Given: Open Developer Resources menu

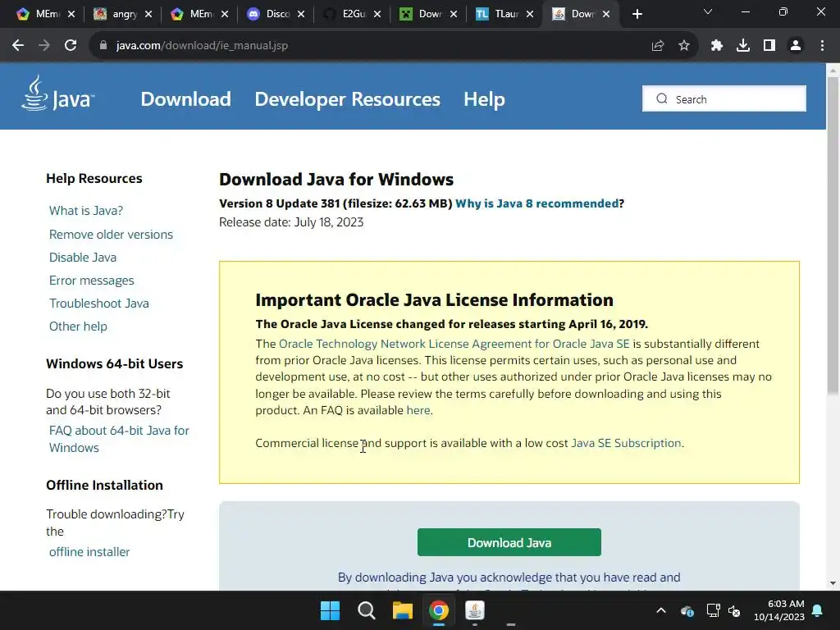Looking at the screenshot, I should 347,99.
